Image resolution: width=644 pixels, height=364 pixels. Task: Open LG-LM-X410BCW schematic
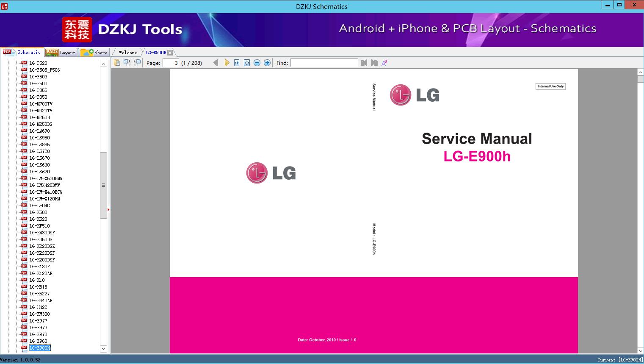46,192
